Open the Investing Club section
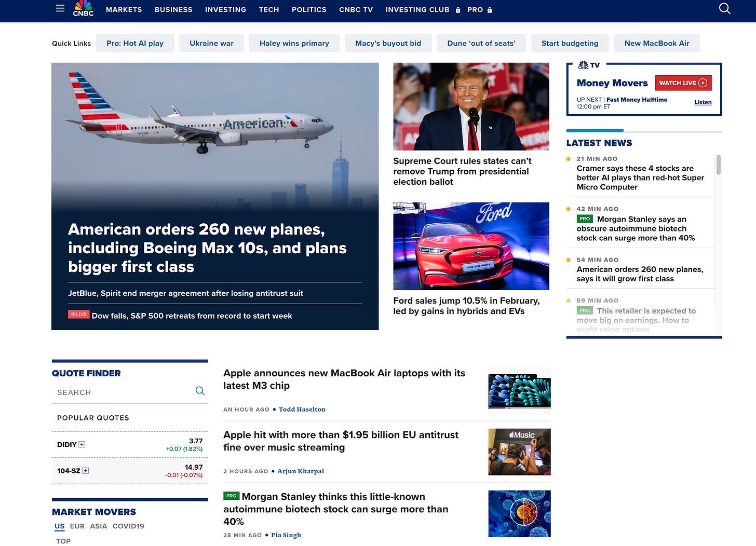The height and width of the screenshot is (546, 756). tap(417, 9)
